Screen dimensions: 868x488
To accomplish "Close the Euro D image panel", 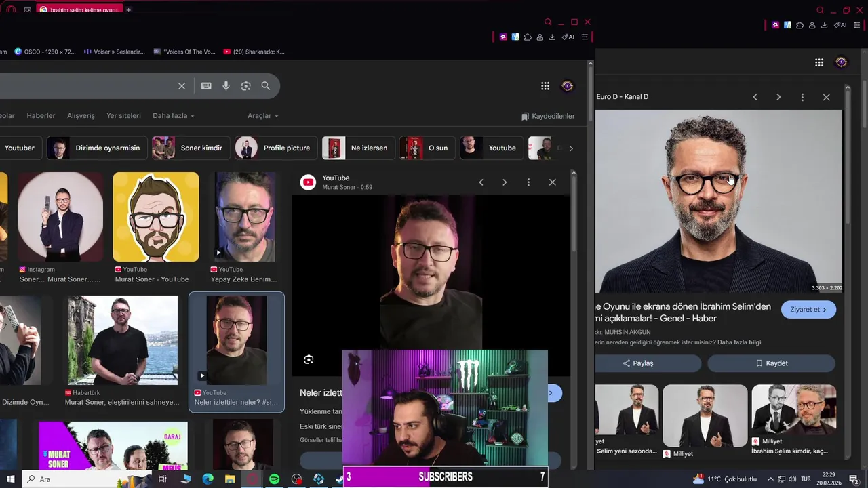I will click(826, 97).
